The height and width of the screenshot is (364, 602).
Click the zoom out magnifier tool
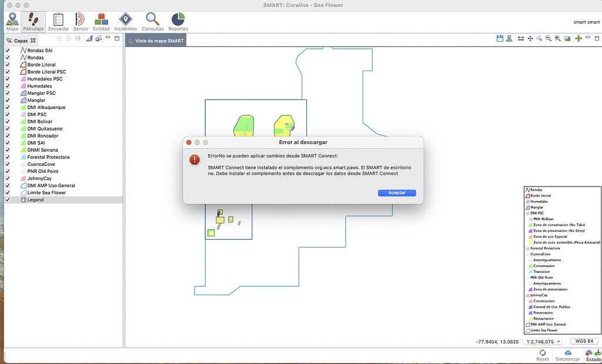coord(549,38)
